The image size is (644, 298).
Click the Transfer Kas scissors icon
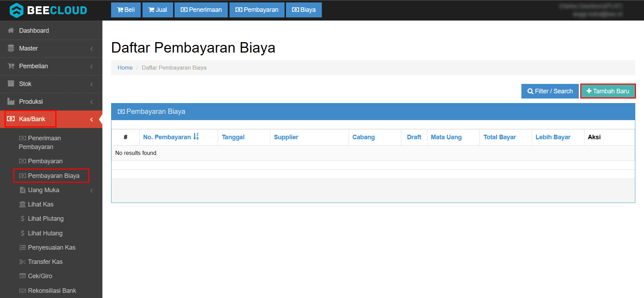[x=23, y=262]
